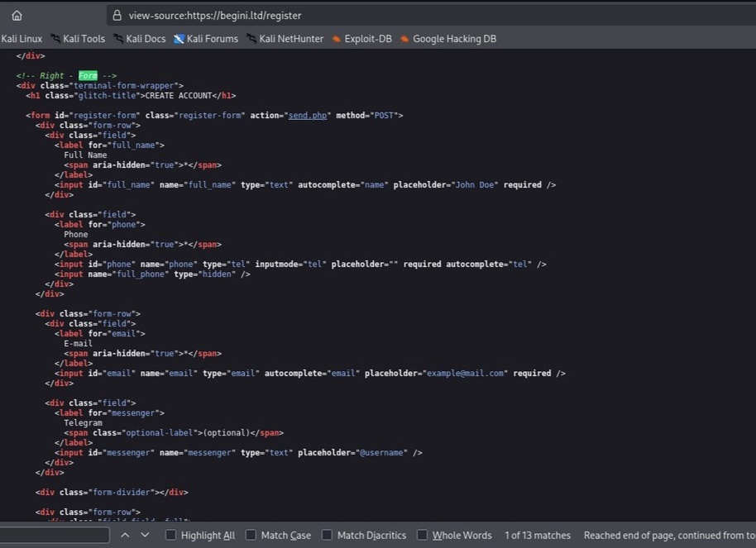Open the Google Hacking DB bookmark
Screen dimensions: 756x548
448,39
